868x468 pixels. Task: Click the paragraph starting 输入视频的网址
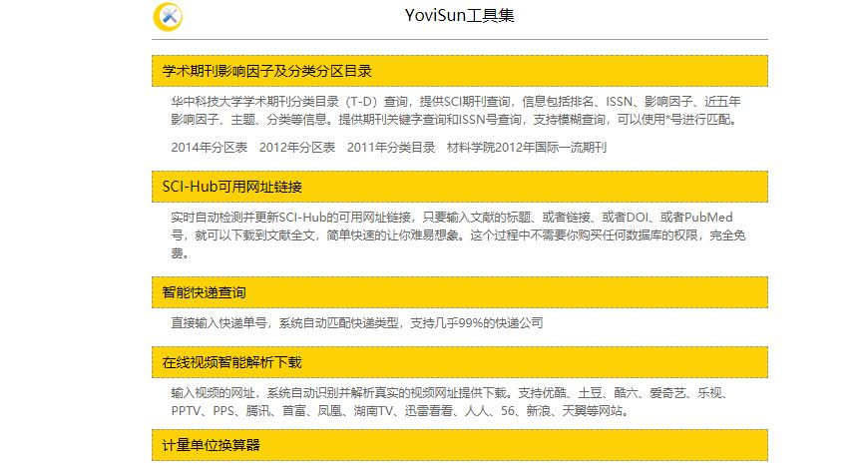coord(451,401)
